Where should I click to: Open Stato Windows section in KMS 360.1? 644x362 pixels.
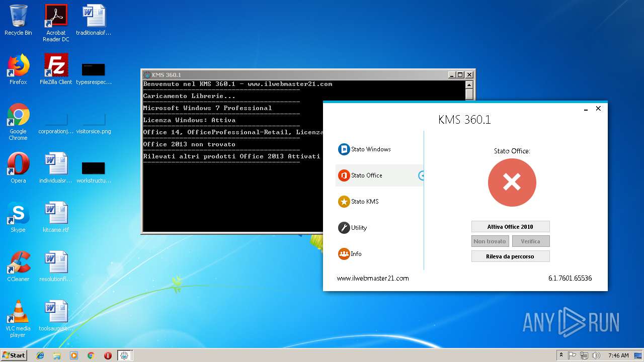tap(379, 149)
